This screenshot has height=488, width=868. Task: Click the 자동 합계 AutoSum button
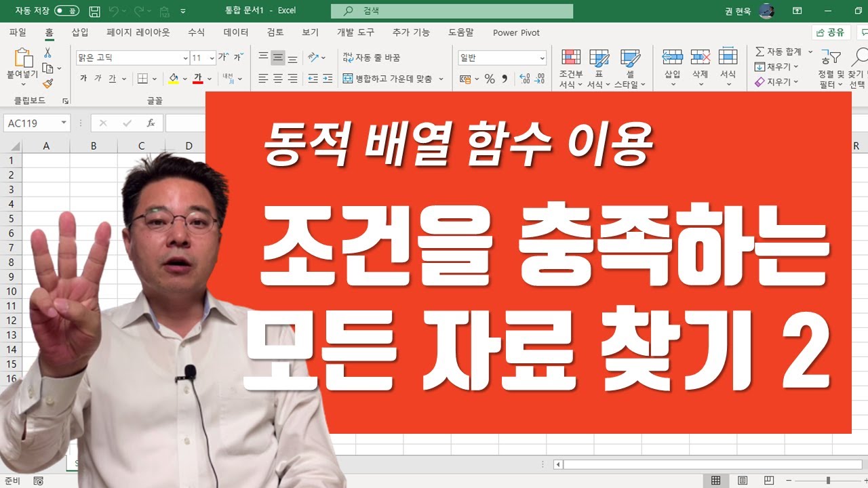[778, 52]
